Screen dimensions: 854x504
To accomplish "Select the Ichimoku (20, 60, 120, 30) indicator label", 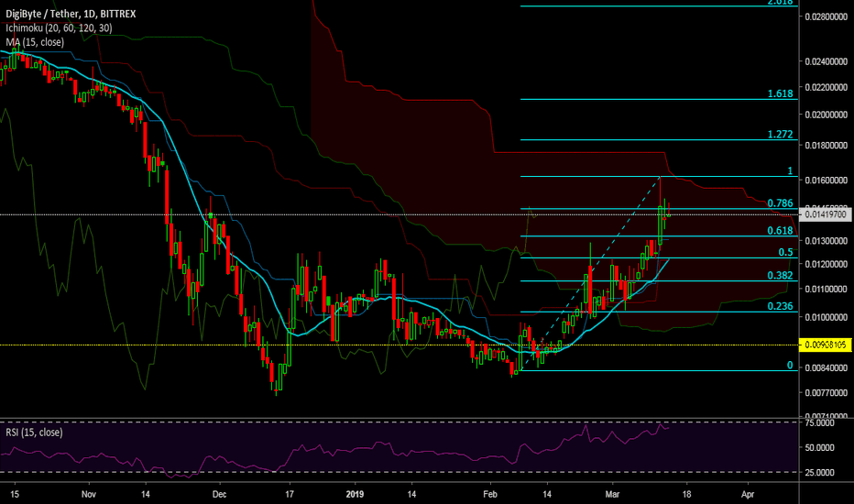I will [x=59, y=27].
